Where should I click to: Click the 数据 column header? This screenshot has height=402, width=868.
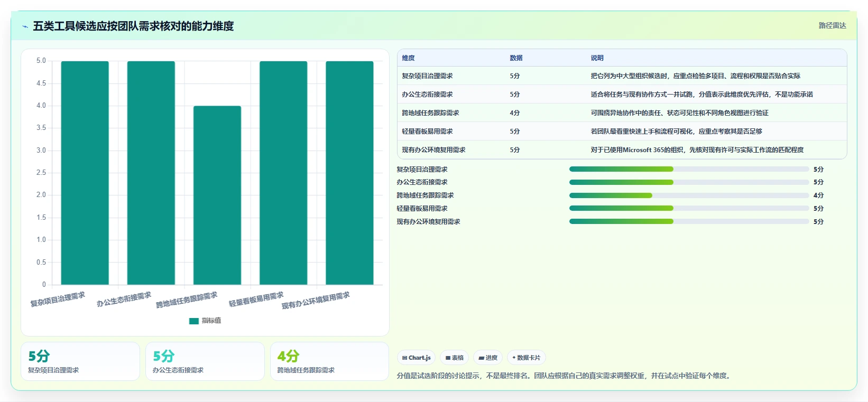(516, 58)
